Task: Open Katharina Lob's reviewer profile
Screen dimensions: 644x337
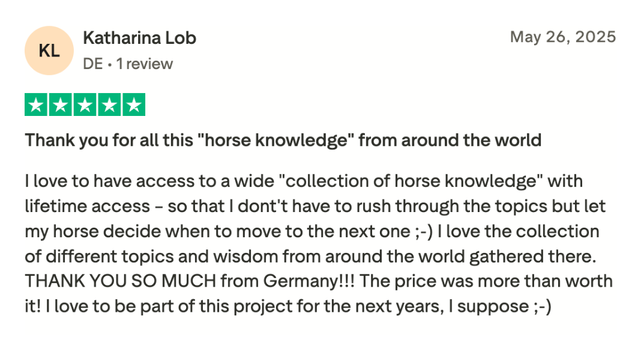Action: 140,38
